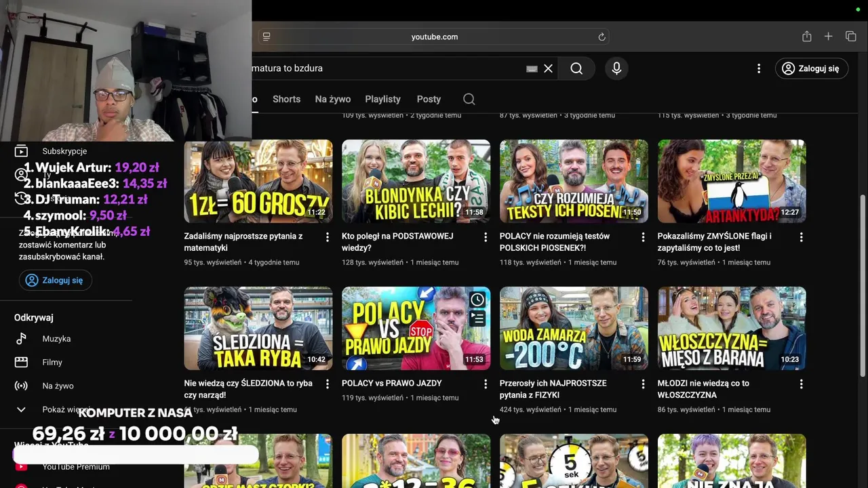The width and height of the screenshot is (868, 488).
Task: Switch to the Na żywo channel tab
Action: pyautogui.click(x=333, y=99)
